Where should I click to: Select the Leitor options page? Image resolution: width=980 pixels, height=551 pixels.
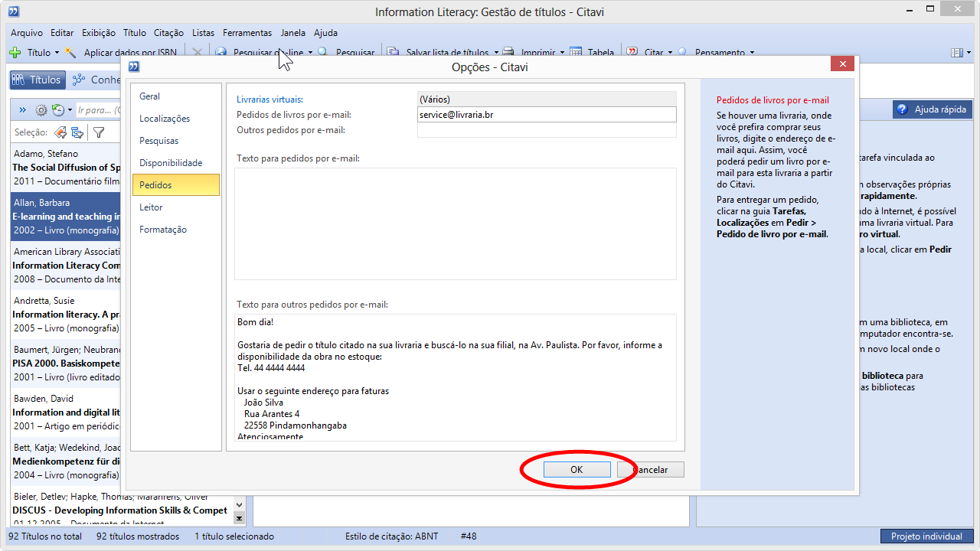pyautogui.click(x=176, y=207)
